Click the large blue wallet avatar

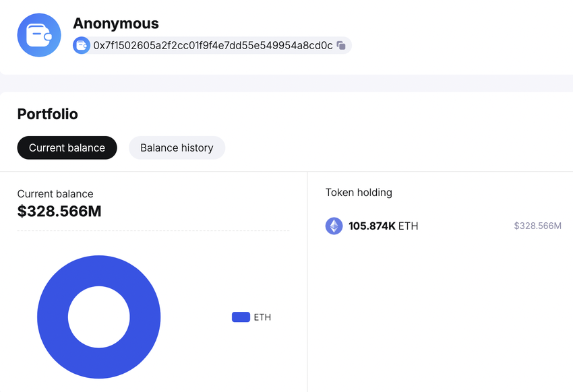pyautogui.click(x=39, y=35)
